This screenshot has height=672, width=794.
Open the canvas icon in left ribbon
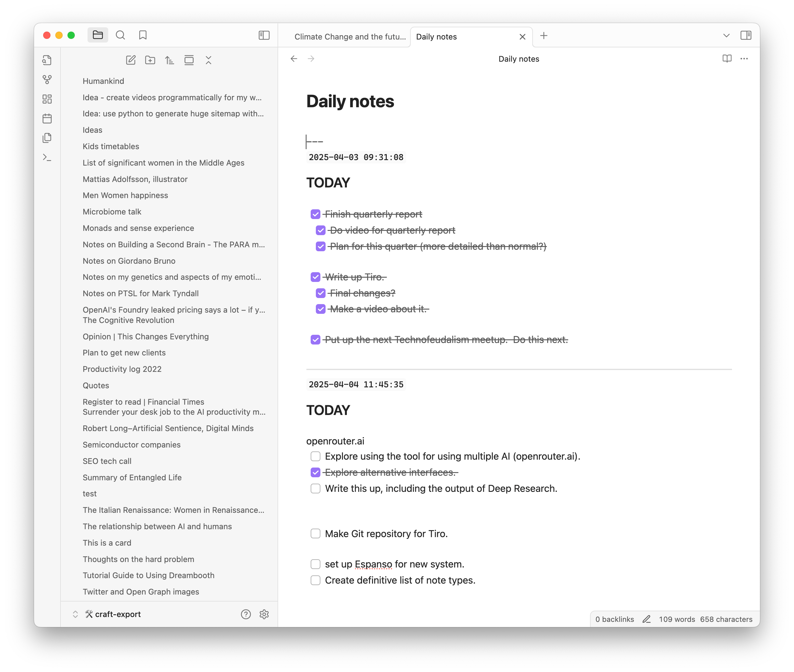47,99
